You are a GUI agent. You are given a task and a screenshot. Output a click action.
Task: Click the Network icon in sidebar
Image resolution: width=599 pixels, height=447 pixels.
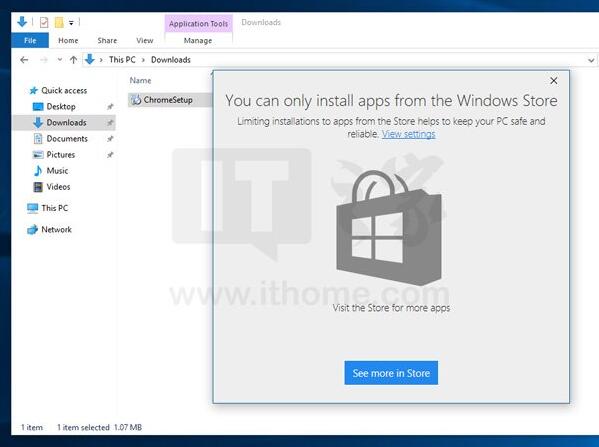click(x=32, y=230)
